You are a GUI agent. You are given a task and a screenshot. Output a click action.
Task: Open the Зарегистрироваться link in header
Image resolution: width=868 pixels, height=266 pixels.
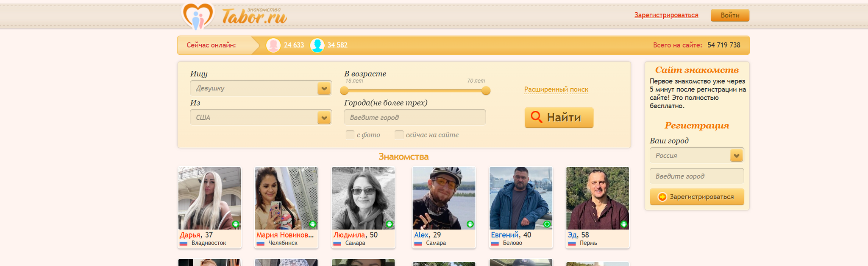[x=666, y=15]
